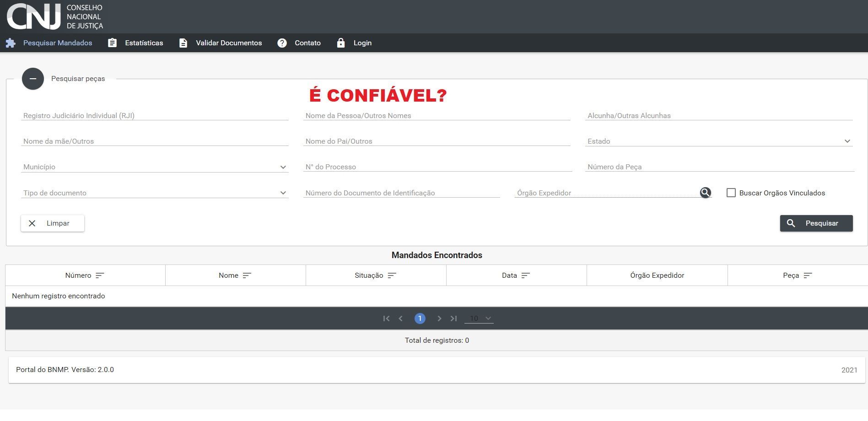Click the Peça column sort icon
Image resolution: width=868 pixels, height=421 pixels.
[x=808, y=275]
